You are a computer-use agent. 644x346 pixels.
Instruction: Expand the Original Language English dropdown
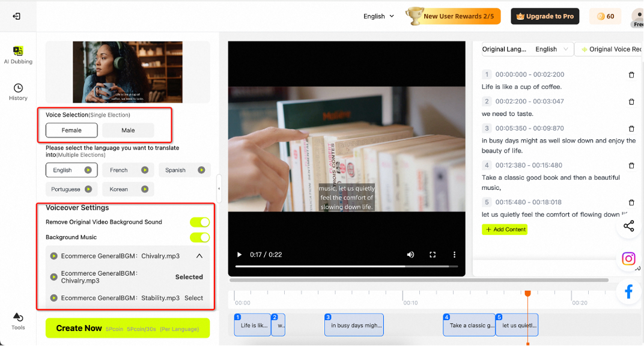pos(551,49)
